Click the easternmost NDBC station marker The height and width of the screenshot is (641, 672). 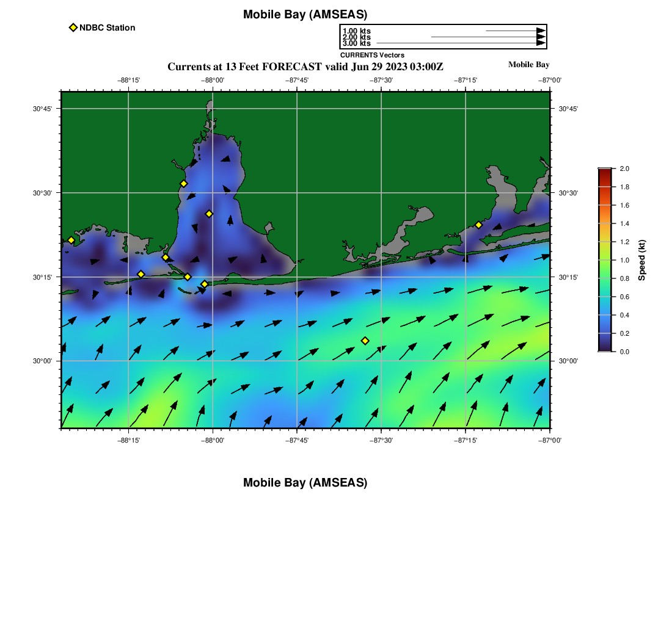click(478, 225)
